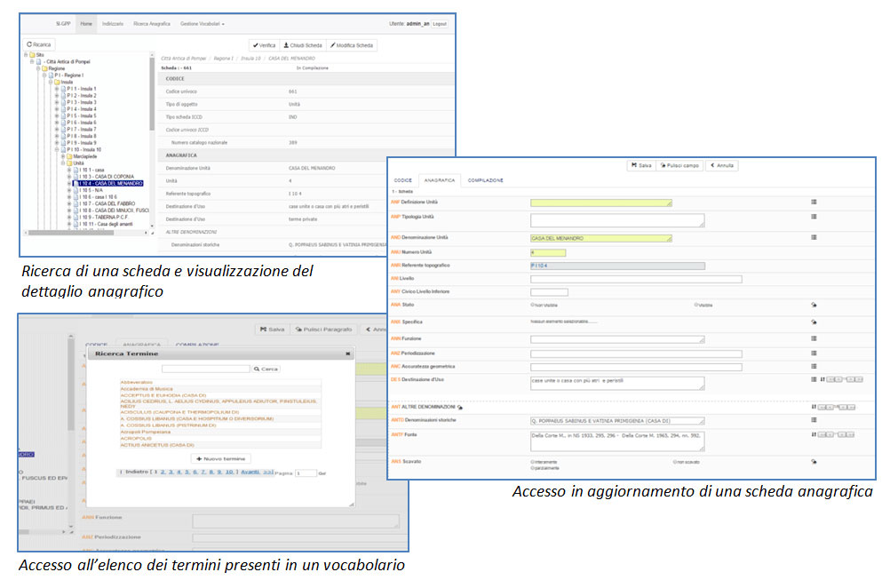Open vocabulary list icon for Tipologia Unità

click(x=814, y=217)
